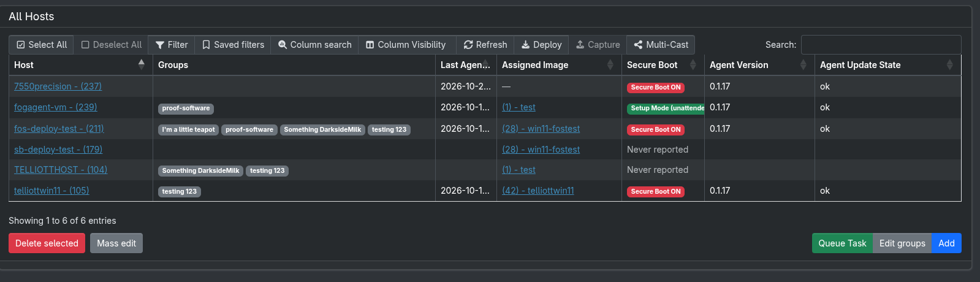Click the I'm a little teapot badge
This screenshot has height=282, width=980.
[x=188, y=130]
